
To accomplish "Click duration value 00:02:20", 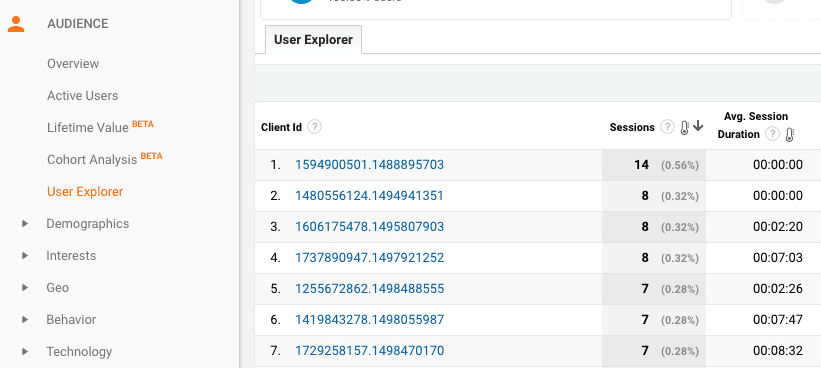I will click(x=778, y=227).
